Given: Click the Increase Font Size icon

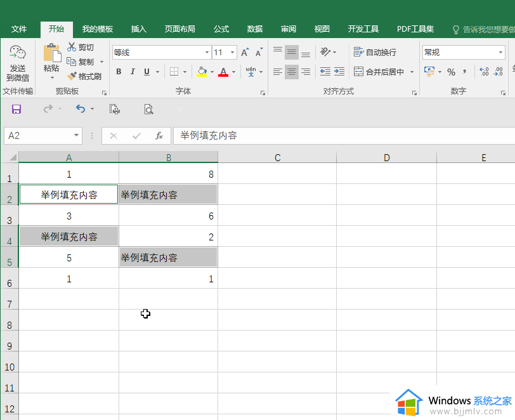Looking at the screenshot, I should [x=245, y=53].
